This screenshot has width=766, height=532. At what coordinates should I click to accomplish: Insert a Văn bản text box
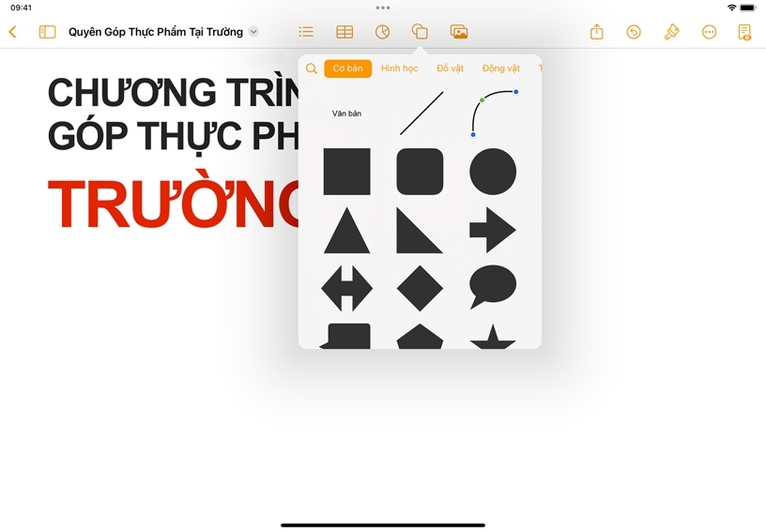[x=346, y=114]
